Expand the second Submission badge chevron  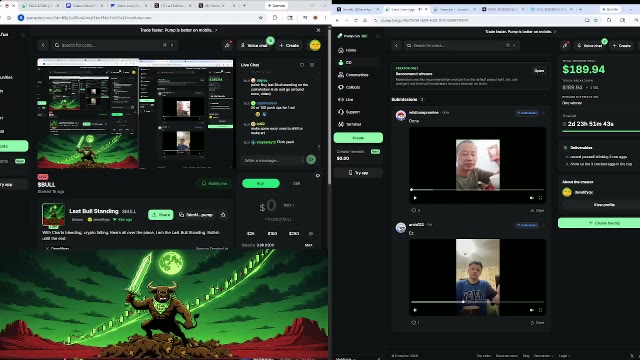point(543,225)
